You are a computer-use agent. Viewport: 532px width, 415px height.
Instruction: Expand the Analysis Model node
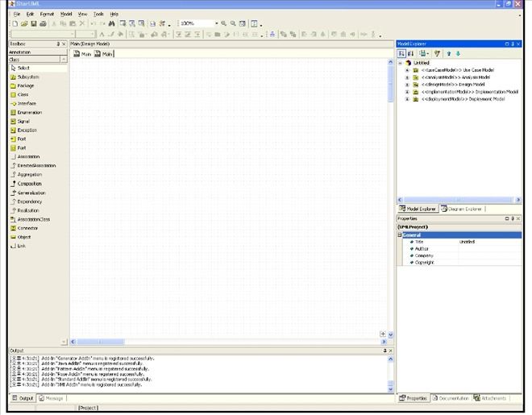click(407, 77)
